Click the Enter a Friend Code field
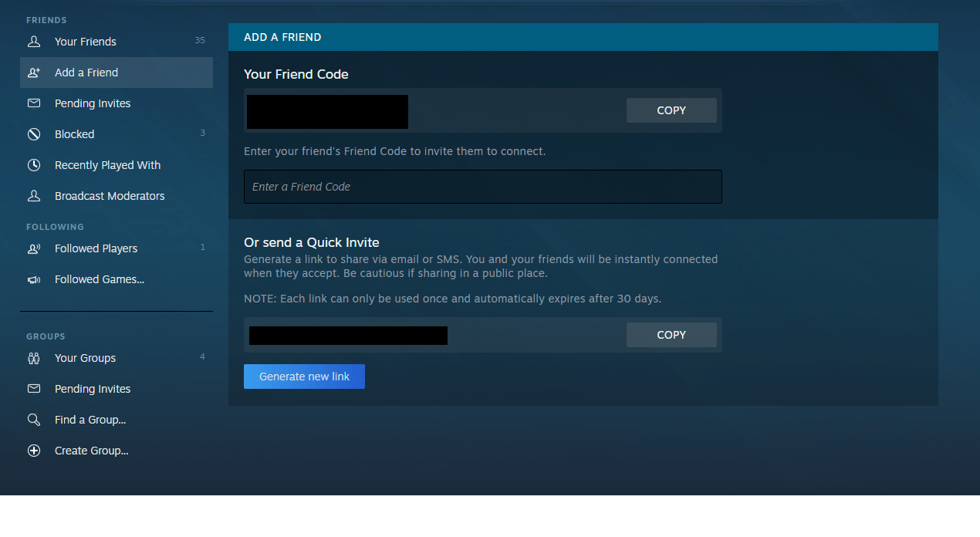 [x=483, y=187]
